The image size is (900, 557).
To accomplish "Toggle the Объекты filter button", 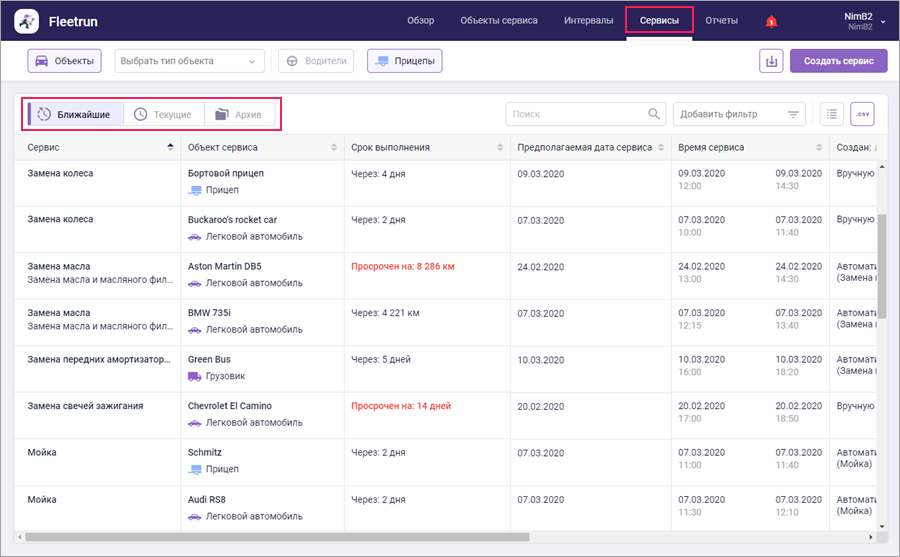I will click(64, 61).
